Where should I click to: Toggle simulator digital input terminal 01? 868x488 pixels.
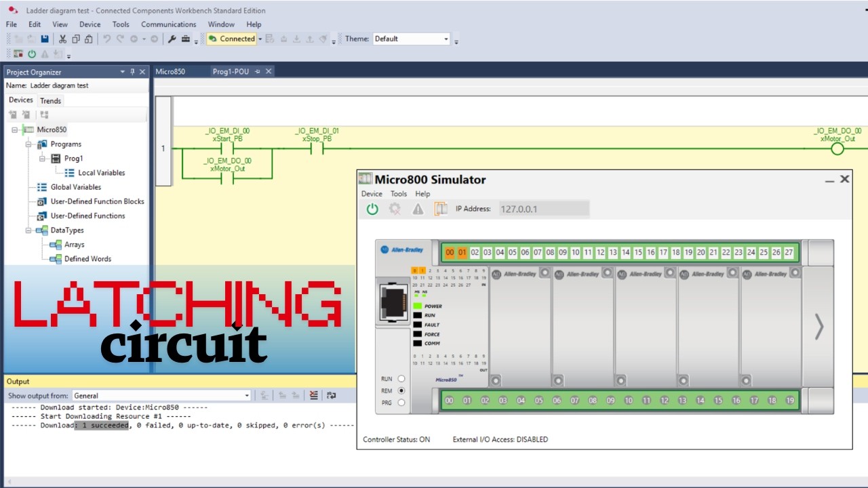coord(462,253)
